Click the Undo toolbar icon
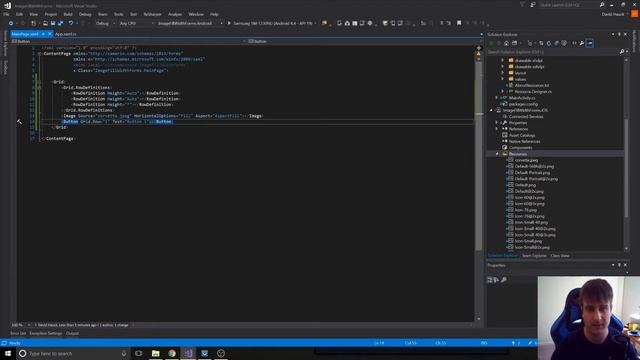Image resolution: width=640 pixels, height=360 pixels. (x=71, y=23)
